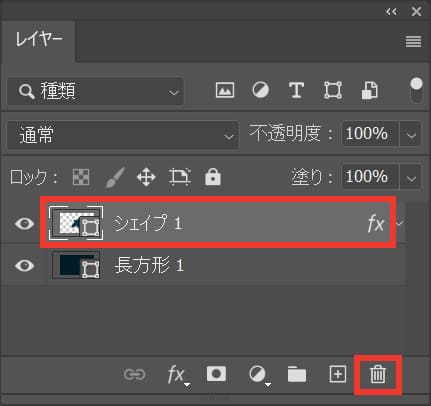
Task: Click the delete layer trash icon
Action: tap(378, 374)
